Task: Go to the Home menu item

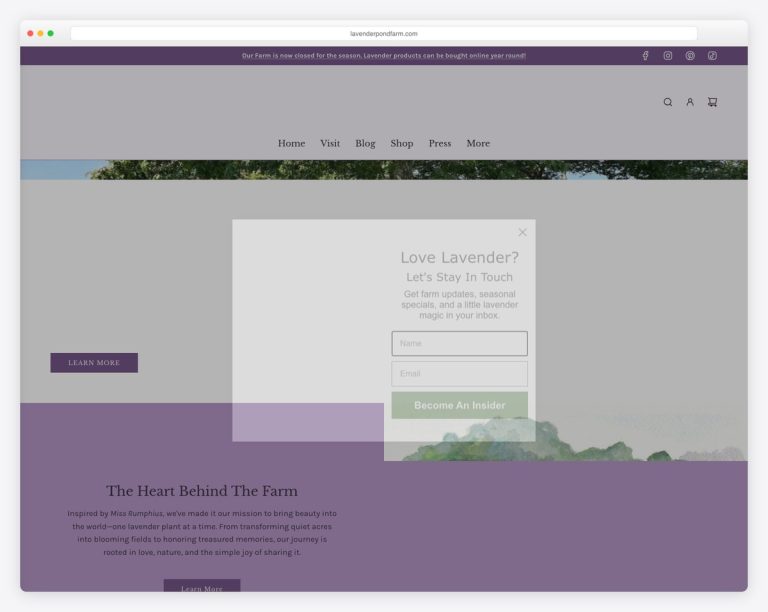Action: (291, 143)
